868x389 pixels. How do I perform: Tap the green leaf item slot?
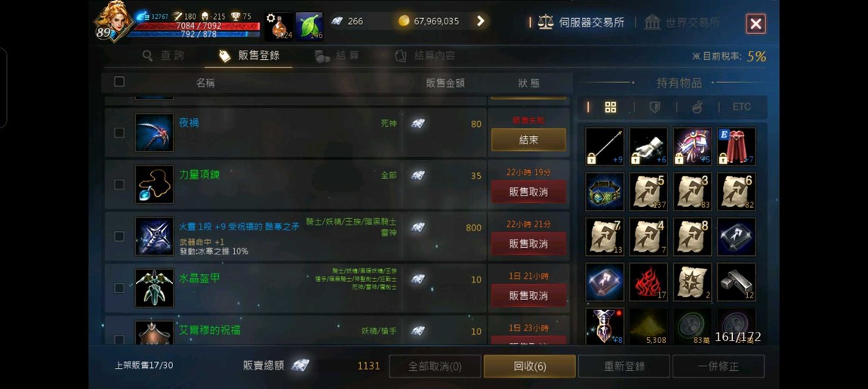pyautogui.click(x=309, y=26)
